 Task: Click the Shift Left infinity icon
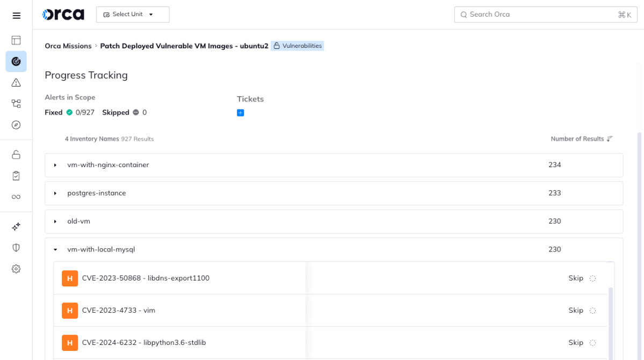(16, 196)
